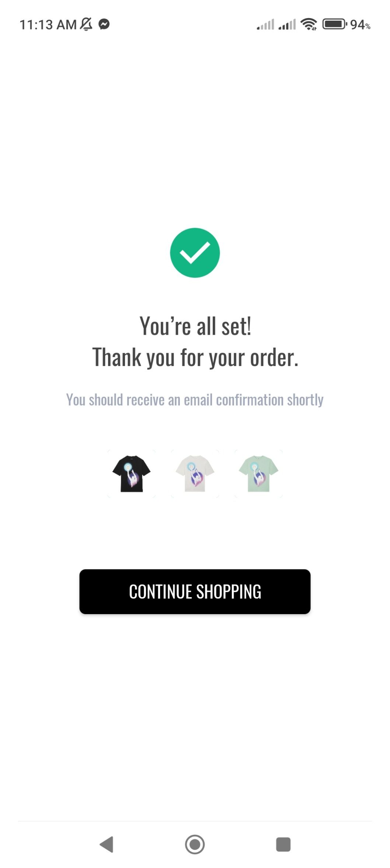Viewport: 390px width, 868px height.
Task: Tap the battery icon in status bar
Action: coord(335,24)
